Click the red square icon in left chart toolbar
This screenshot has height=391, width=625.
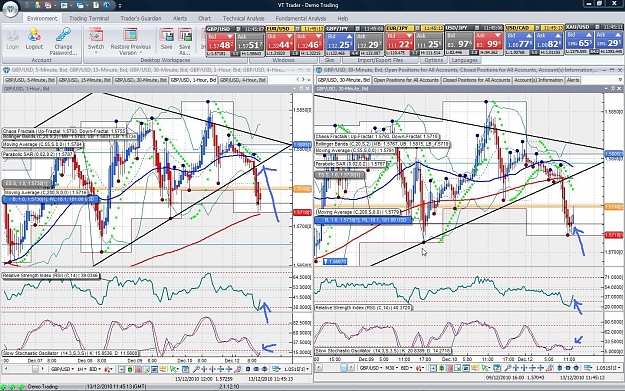click(x=138, y=369)
